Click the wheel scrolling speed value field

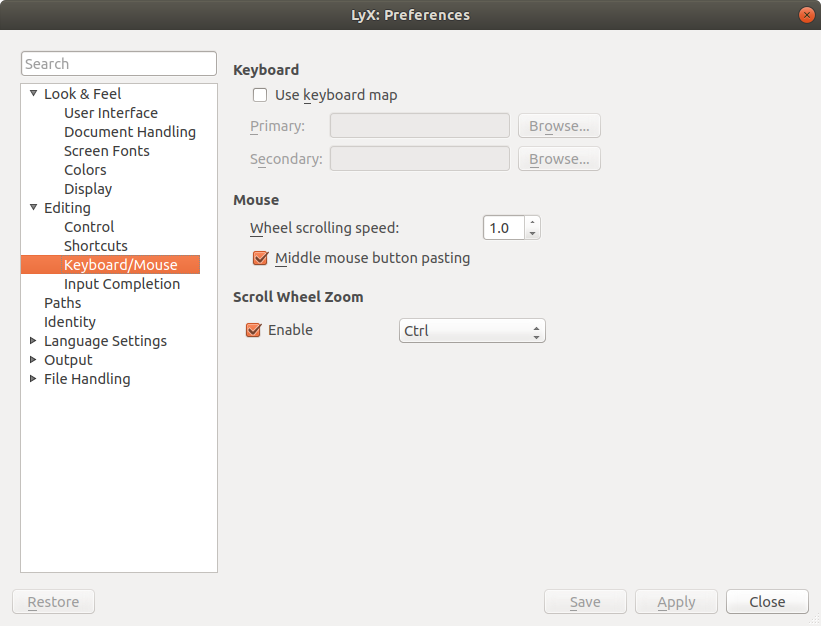tap(503, 228)
